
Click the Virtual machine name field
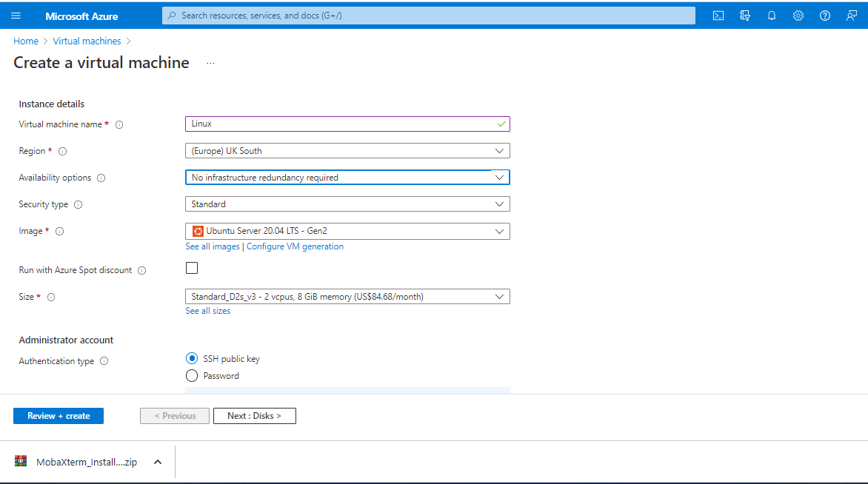tap(347, 124)
